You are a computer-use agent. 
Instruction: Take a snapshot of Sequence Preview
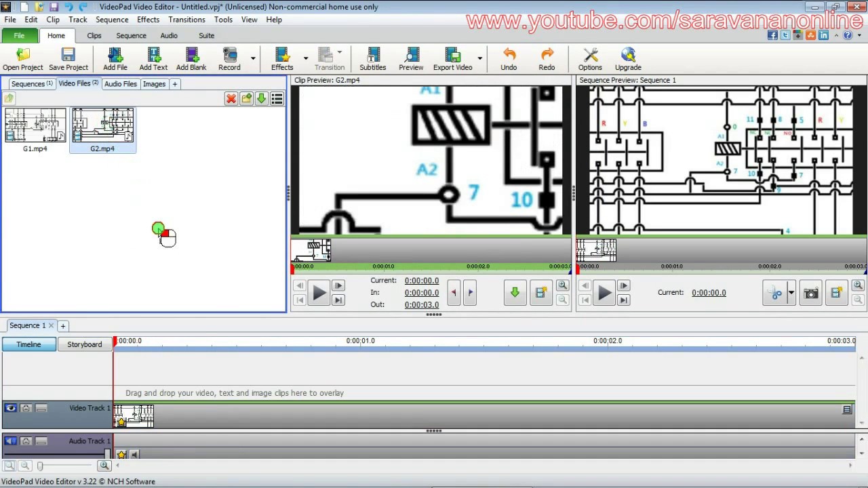point(810,293)
